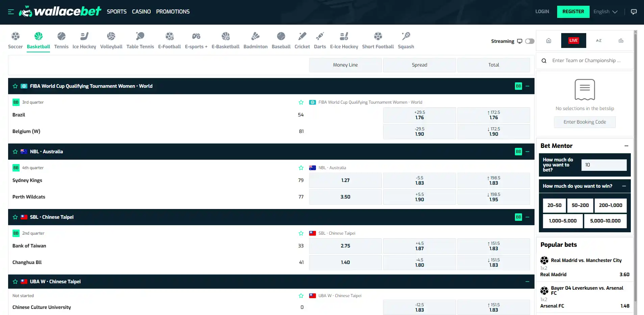
Task: Choose the 20–50 win range
Action: click(x=554, y=205)
